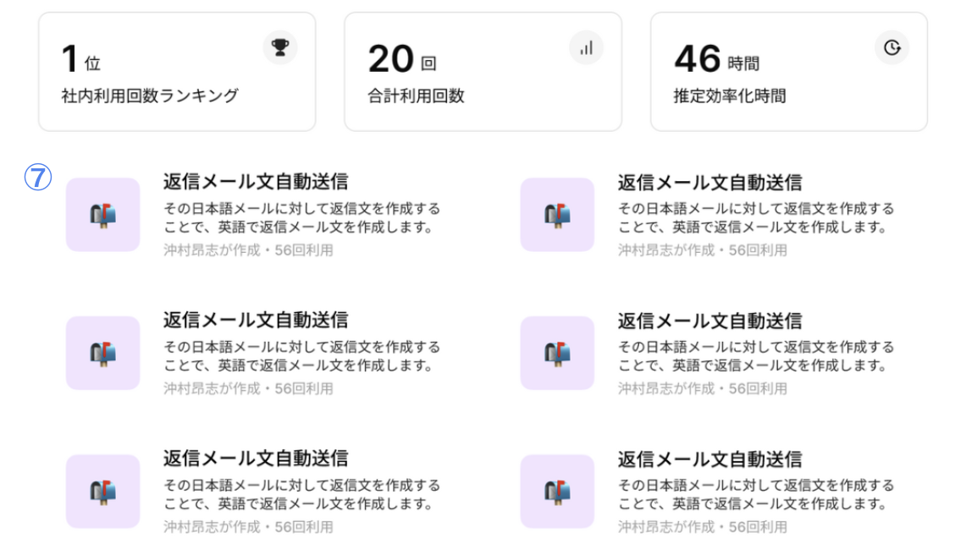Click the circled number 7 marker
This screenshot has width=955, height=560.
point(38,177)
